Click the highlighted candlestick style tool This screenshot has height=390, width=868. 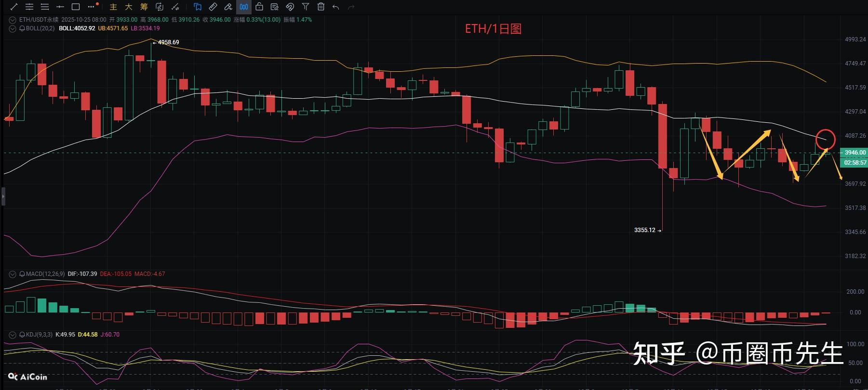coord(244,7)
